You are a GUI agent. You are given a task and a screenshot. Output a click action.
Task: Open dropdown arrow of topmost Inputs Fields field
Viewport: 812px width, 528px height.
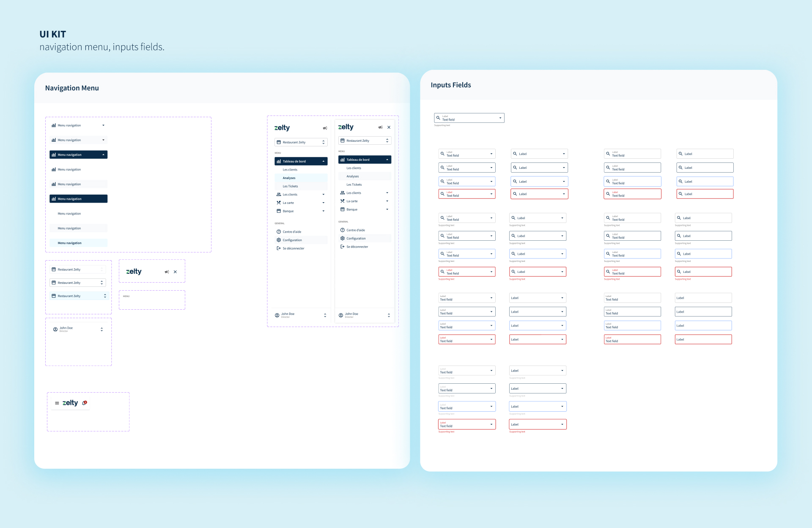pos(500,118)
